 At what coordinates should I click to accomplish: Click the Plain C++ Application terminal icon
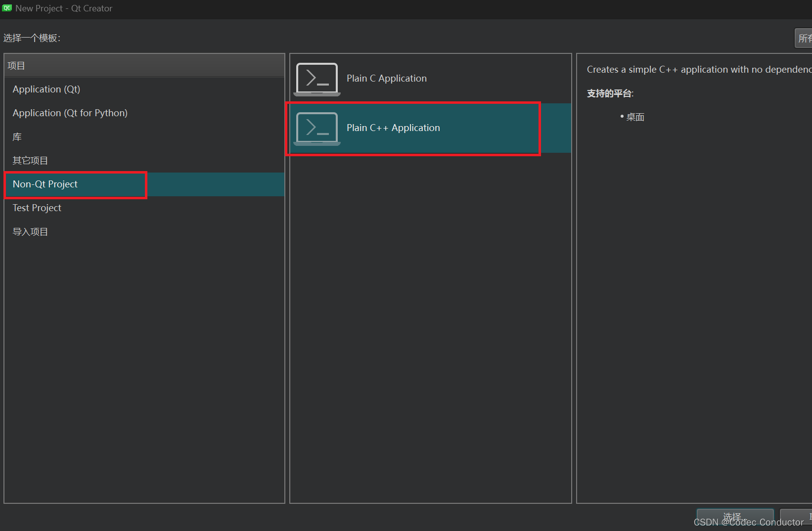click(317, 129)
